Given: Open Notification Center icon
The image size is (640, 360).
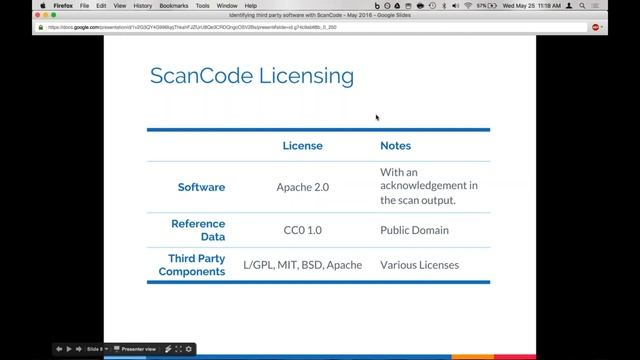Looking at the screenshot, I should [596, 6].
